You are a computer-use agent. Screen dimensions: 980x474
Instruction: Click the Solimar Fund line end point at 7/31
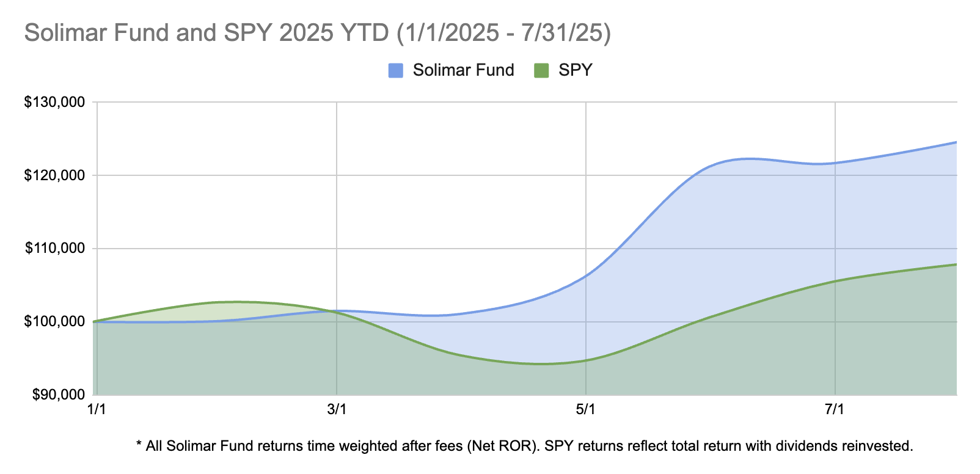[x=956, y=142]
